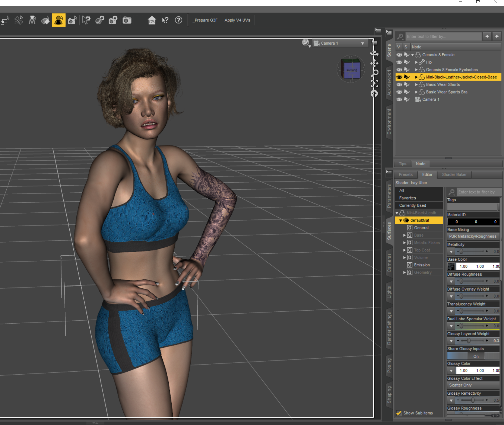Click the _Prepare G3F script button
504x425 pixels.
point(205,20)
